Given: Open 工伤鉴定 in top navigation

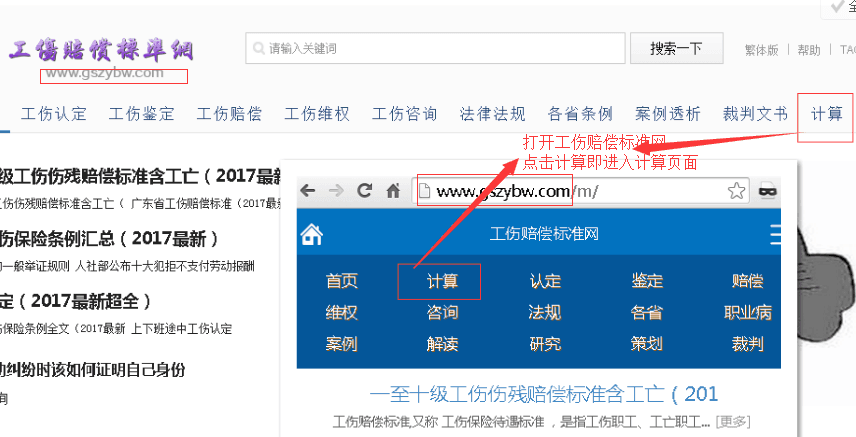Looking at the screenshot, I should click(141, 114).
